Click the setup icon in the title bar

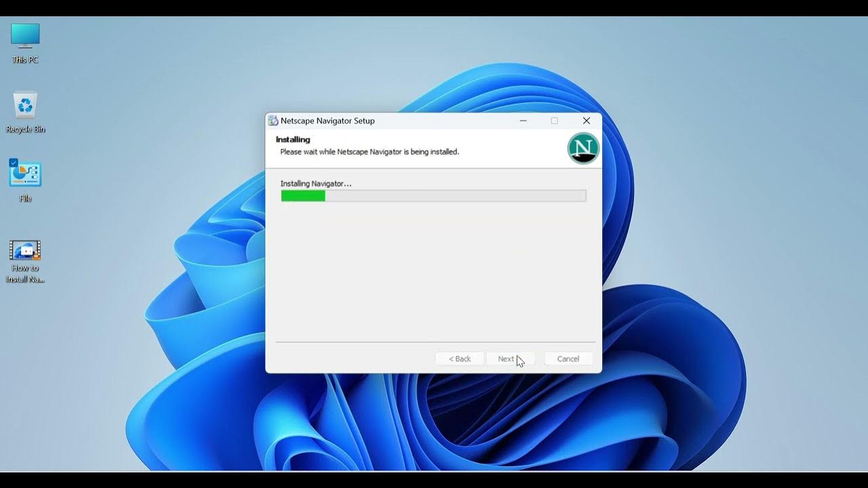coord(273,121)
